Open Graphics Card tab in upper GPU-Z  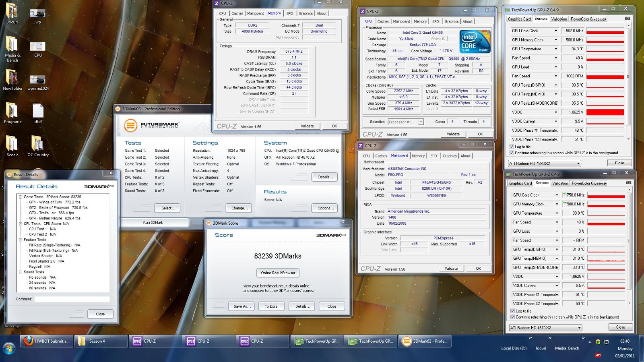click(x=519, y=19)
